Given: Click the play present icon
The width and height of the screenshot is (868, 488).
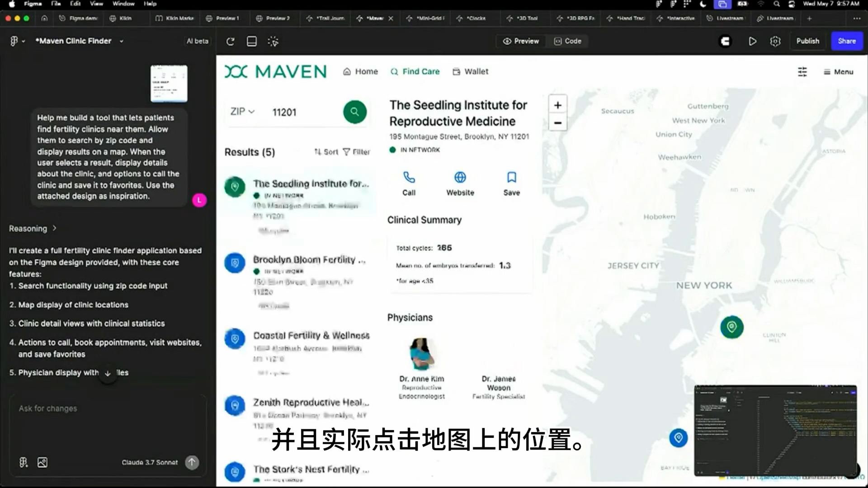Looking at the screenshot, I should pyautogui.click(x=752, y=41).
